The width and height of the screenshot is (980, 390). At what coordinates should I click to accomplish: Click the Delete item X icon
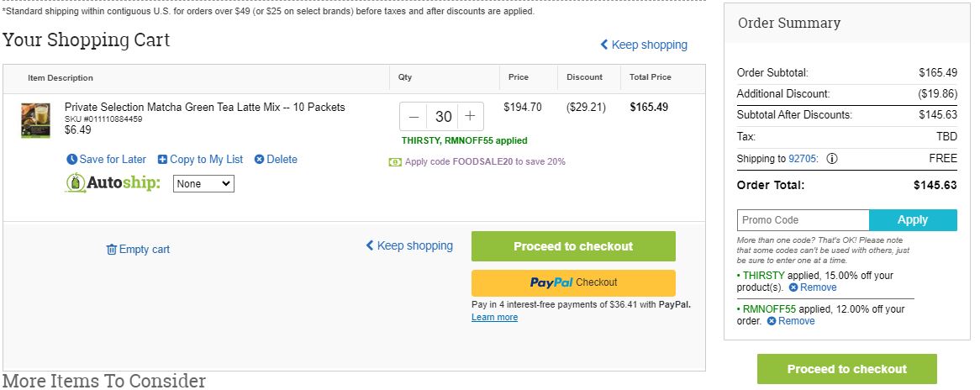click(x=260, y=160)
